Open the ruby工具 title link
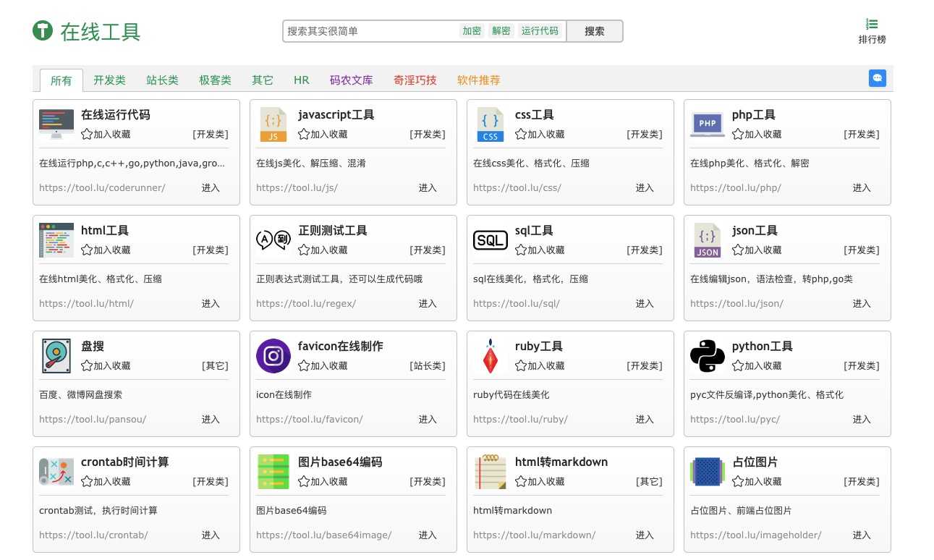Viewport: 934px width, 560px height. (539, 347)
